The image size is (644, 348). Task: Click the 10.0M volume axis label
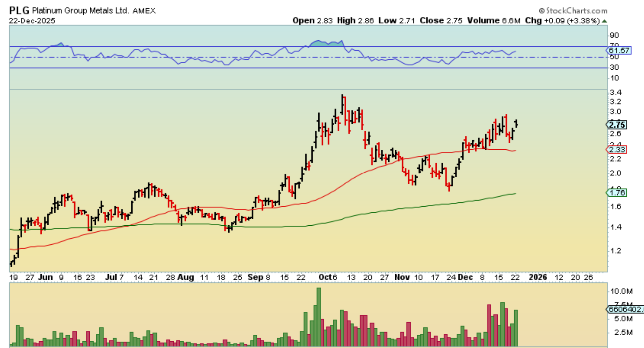pyautogui.click(x=621, y=291)
